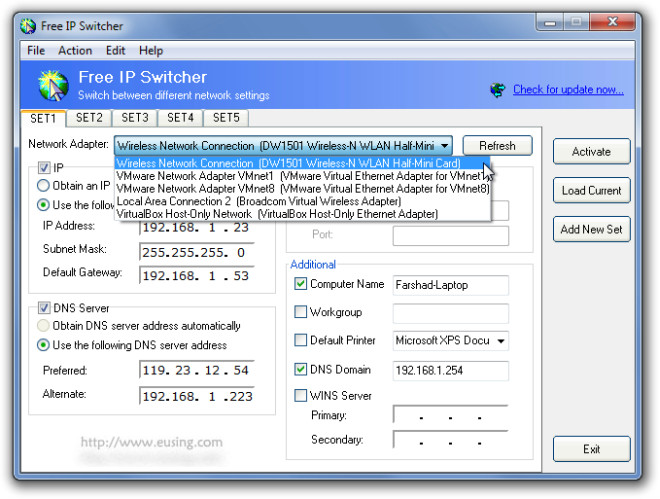The width and height of the screenshot is (660, 499).
Task: Open Check for update now link
Action: 568,90
